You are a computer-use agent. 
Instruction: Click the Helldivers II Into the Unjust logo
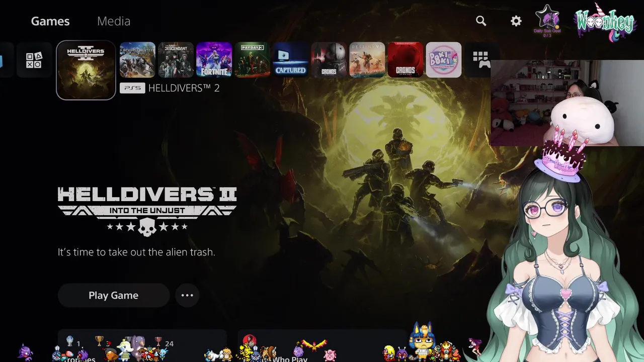(x=147, y=211)
